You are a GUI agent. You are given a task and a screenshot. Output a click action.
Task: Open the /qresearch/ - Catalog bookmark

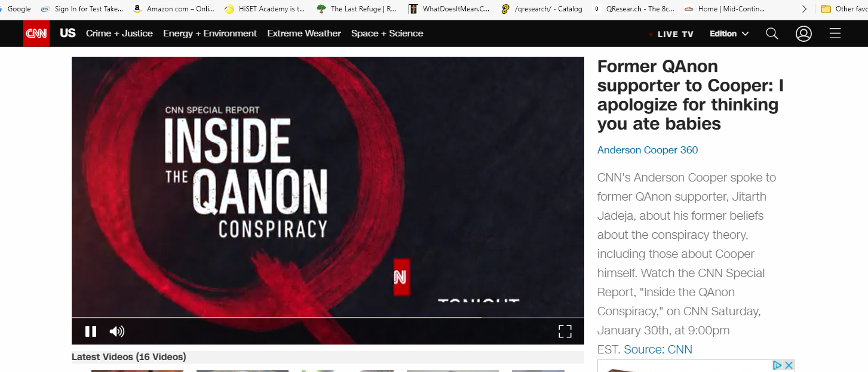pos(542,9)
